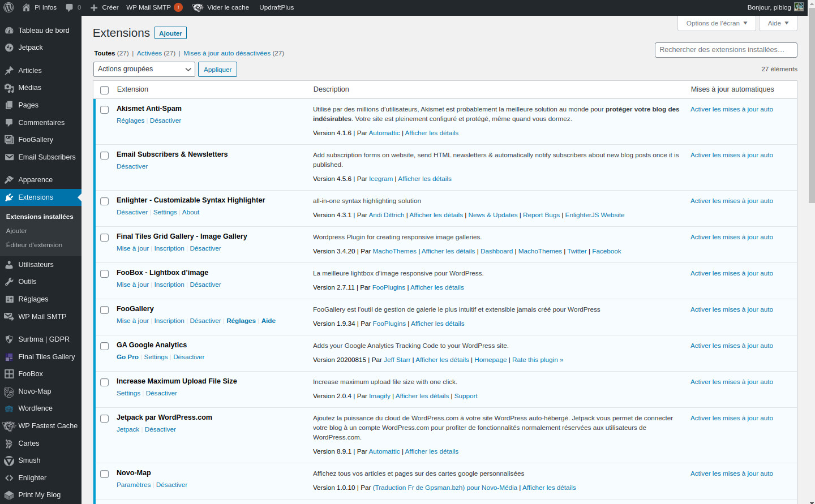Click the Appliquer button
This screenshot has width=815, height=504.
coord(217,69)
